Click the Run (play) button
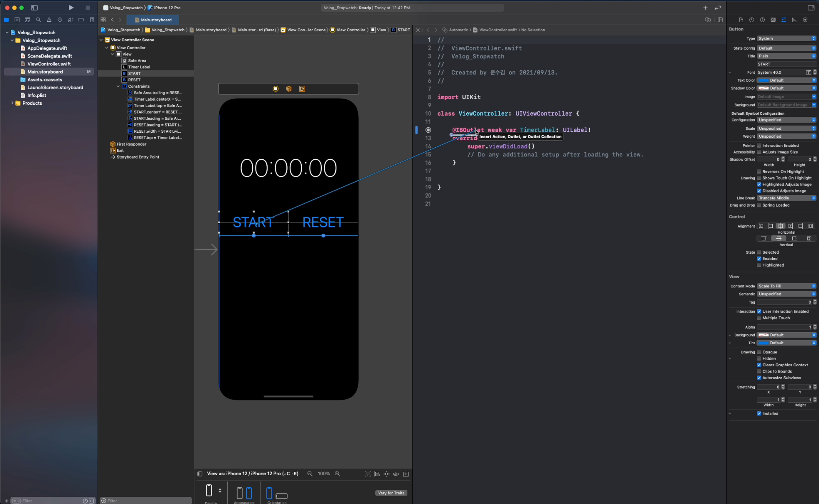 tap(71, 8)
